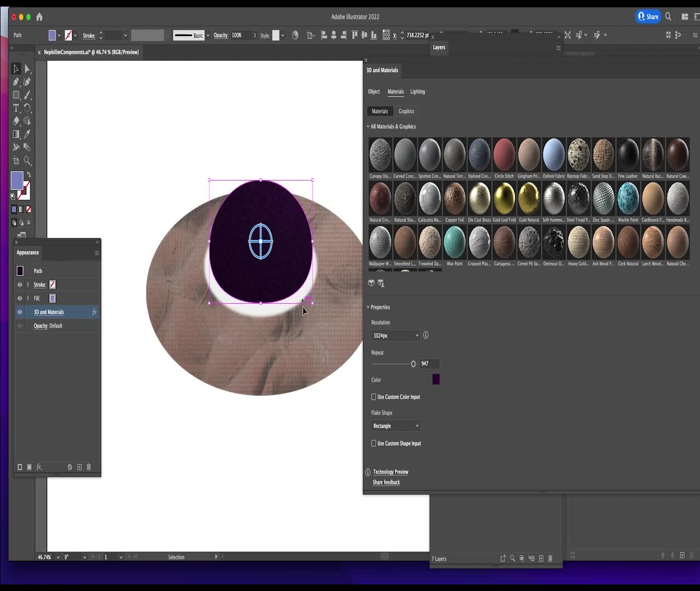This screenshot has height=591, width=700.
Task: Choose the Eraser tool
Action: click(16, 121)
